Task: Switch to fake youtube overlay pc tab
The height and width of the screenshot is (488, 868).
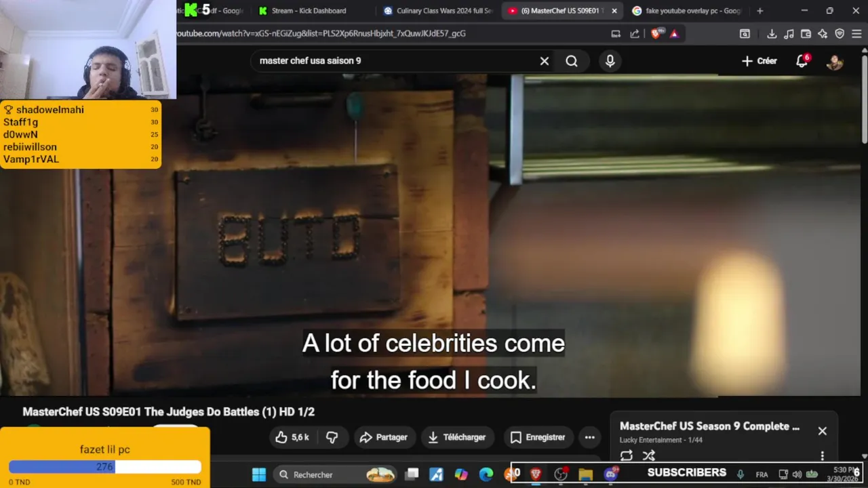Action: click(x=686, y=11)
